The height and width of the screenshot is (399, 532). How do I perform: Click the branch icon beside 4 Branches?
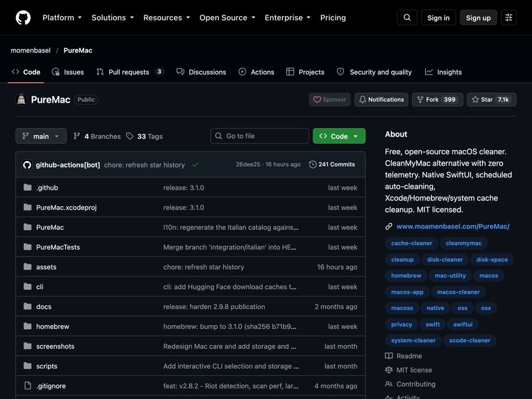(x=77, y=136)
